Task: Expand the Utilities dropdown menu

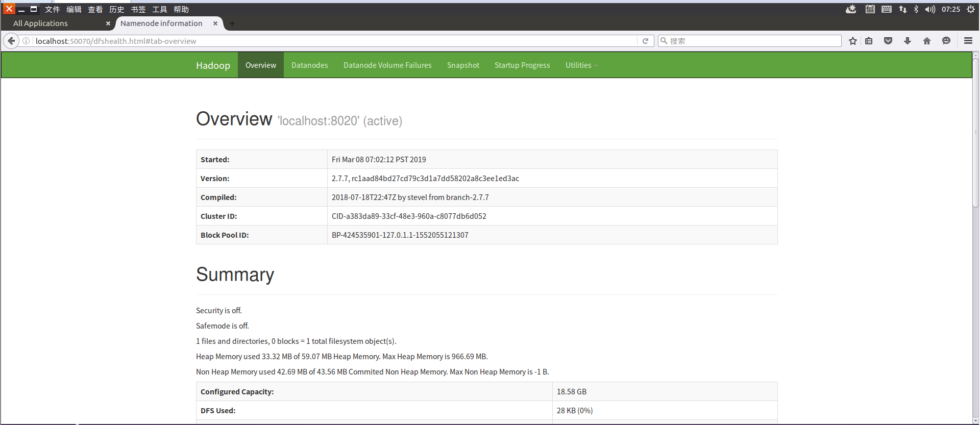Action: [581, 65]
